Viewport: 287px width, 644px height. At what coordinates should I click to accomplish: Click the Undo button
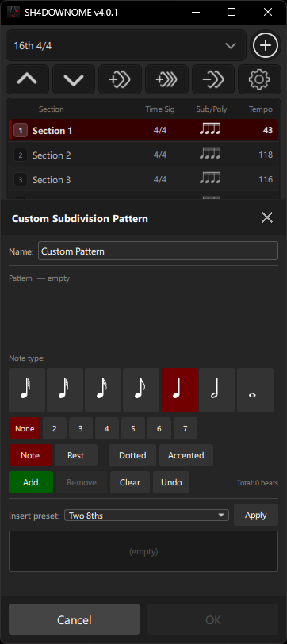pos(171,482)
